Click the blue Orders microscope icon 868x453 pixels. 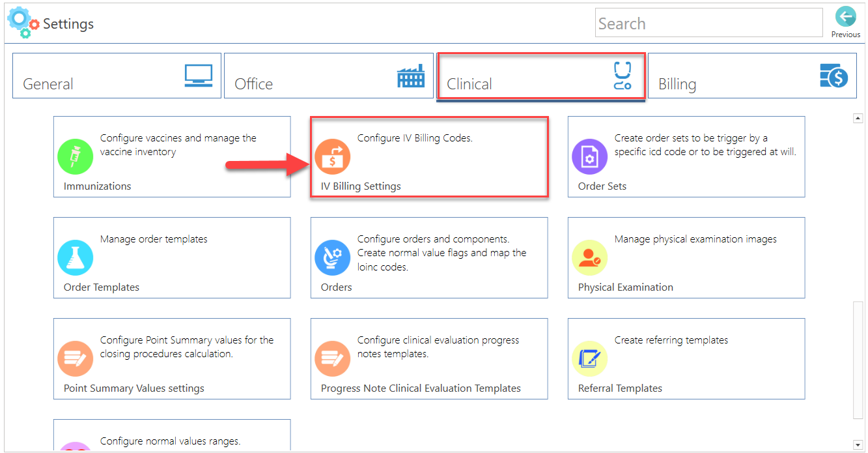point(332,257)
